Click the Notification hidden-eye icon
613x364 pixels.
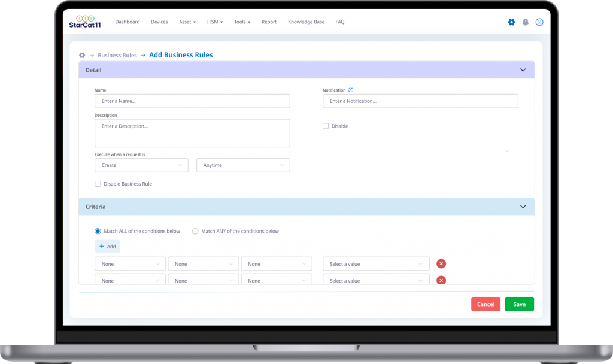pos(350,90)
